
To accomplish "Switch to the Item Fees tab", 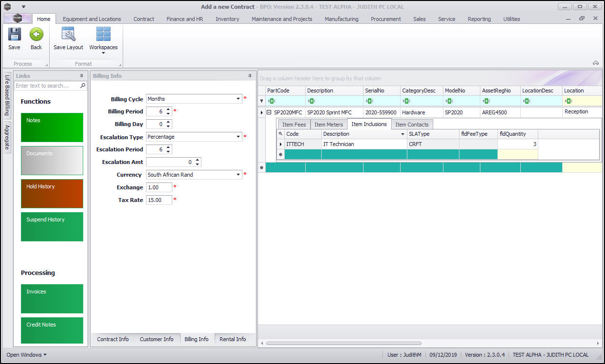I will pyautogui.click(x=294, y=125).
